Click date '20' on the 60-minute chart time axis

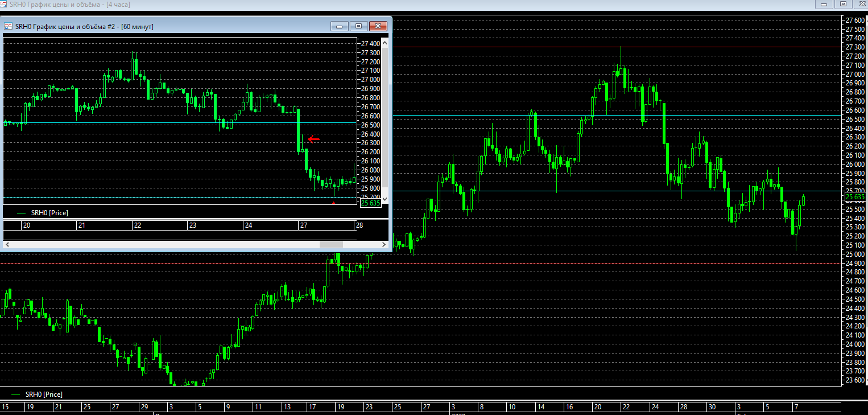coord(26,225)
